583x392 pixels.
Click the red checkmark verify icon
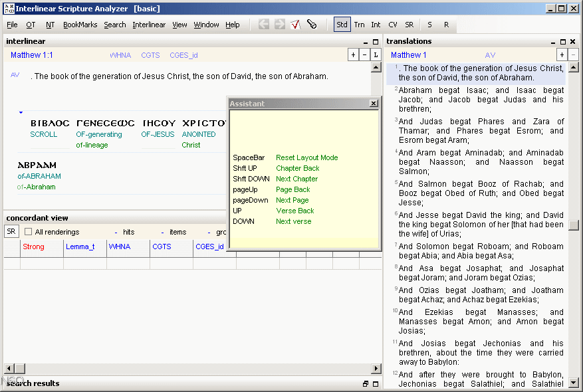(294, 23)
